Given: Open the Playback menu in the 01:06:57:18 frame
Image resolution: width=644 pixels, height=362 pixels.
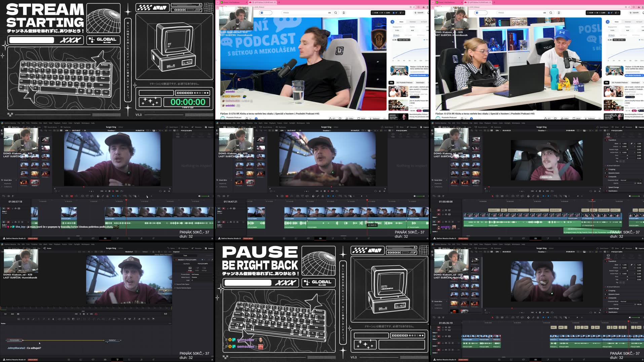Looking at the screenshot, I should coord(57,123).
